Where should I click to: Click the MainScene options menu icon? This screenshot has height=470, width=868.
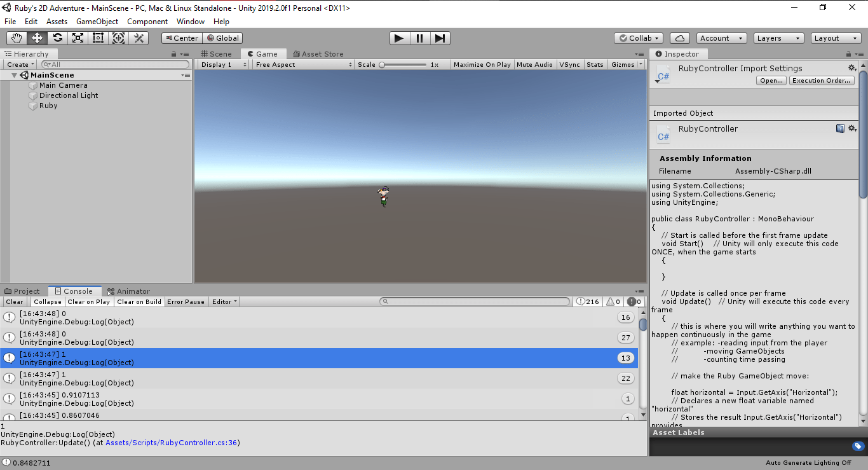[x=186, y=75]
